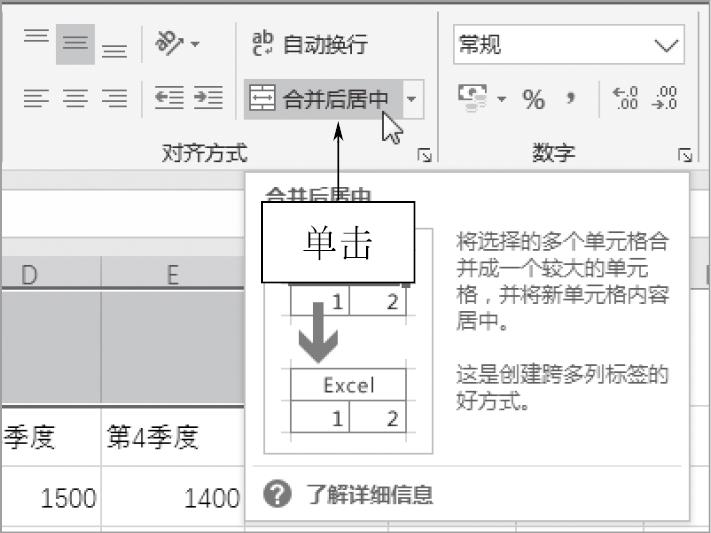Apply the Comma Style icon
The image size is (711, 533).
click(571, 98)
